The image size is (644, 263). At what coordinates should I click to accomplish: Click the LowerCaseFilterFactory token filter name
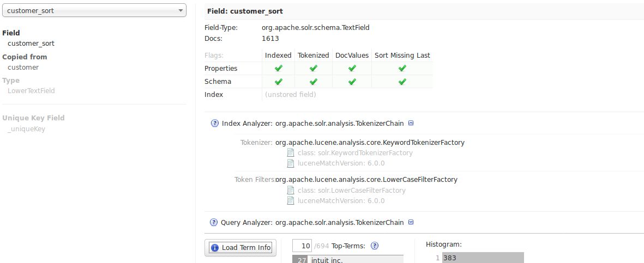(366, 179)
